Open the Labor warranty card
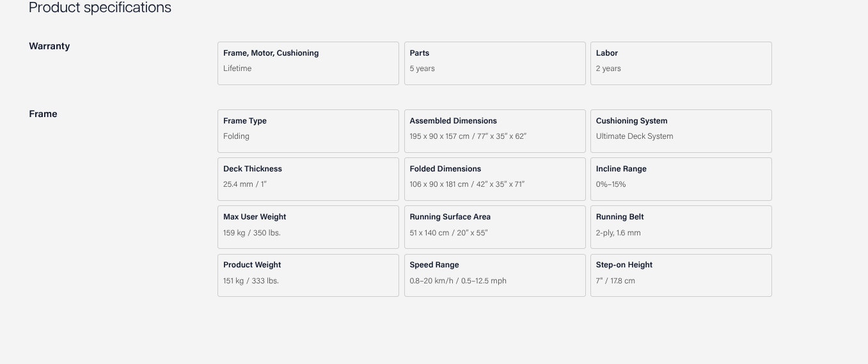This screenshot has width=868, height=364. pyautogui.click(x=681, y=63)
